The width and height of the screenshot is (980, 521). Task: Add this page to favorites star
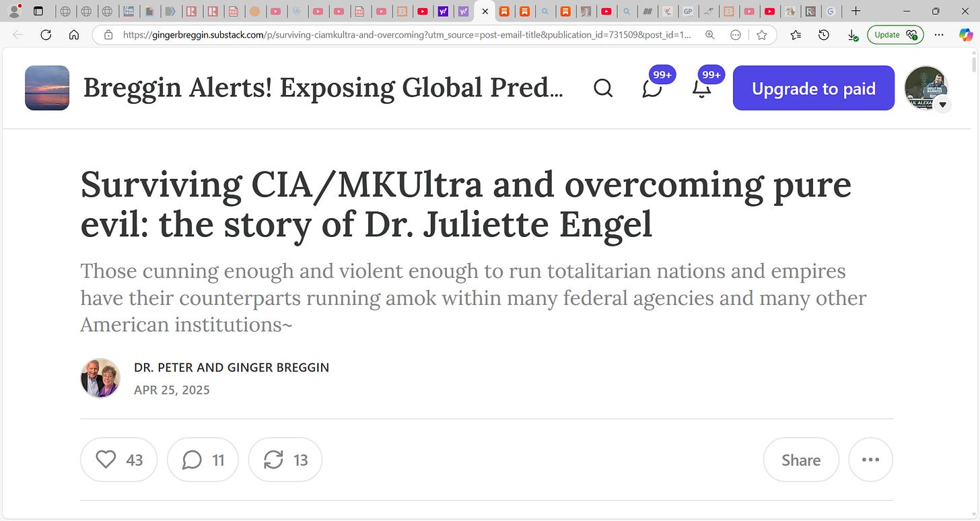point(762,35)
